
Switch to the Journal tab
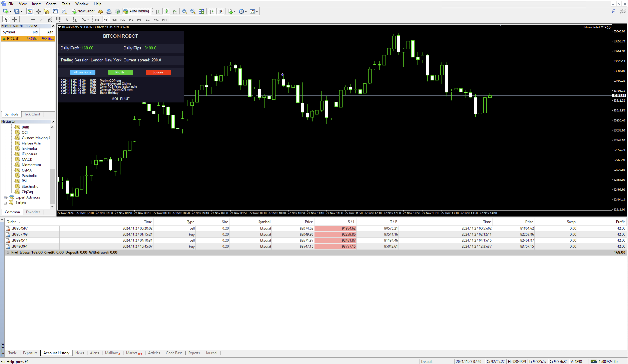point(211,353)
